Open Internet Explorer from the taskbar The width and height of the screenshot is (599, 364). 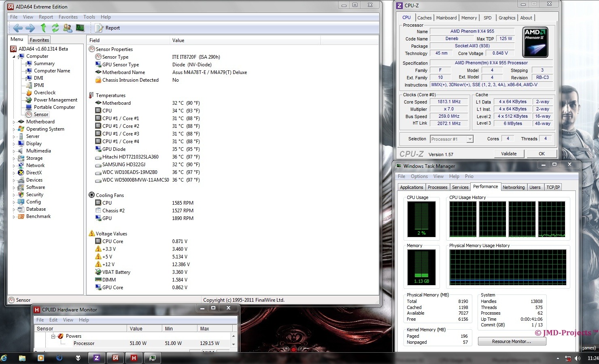pos(4,358)
